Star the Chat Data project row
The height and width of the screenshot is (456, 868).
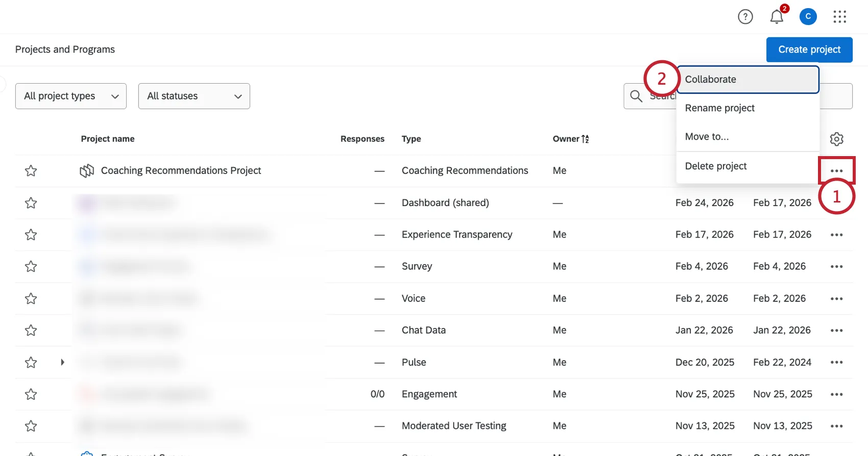click(31, 331)
